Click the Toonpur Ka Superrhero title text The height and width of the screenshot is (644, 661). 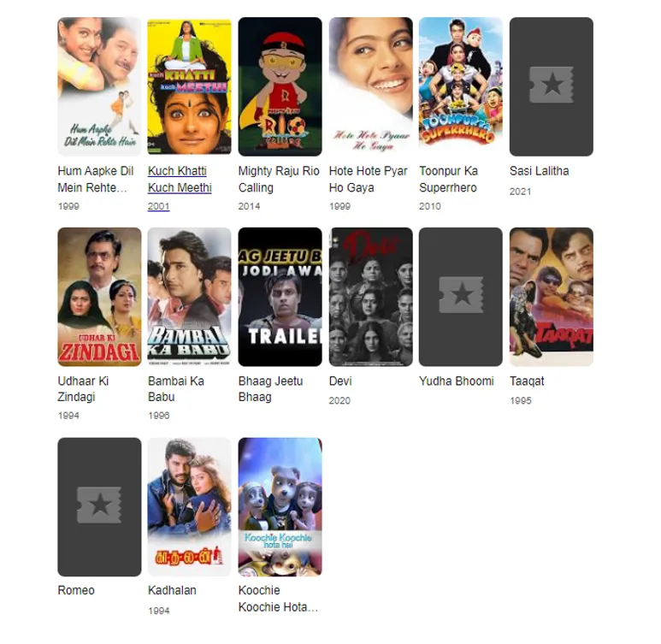[448, 180]
